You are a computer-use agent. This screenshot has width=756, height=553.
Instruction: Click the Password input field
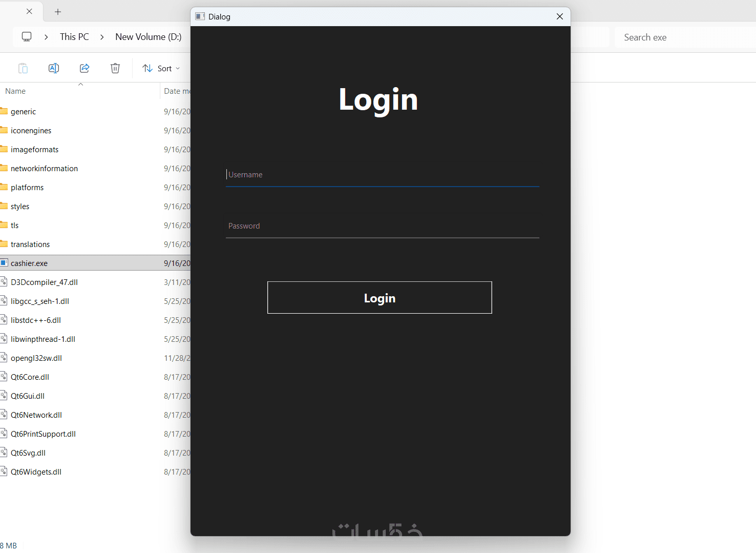pyautogui.click(x=383, y=226)
